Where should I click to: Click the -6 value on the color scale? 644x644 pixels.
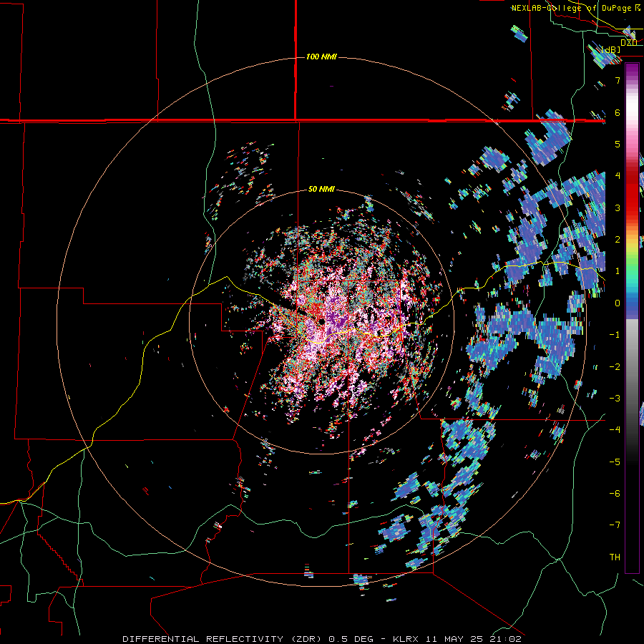pyautogui.click(x=615, y=494)
